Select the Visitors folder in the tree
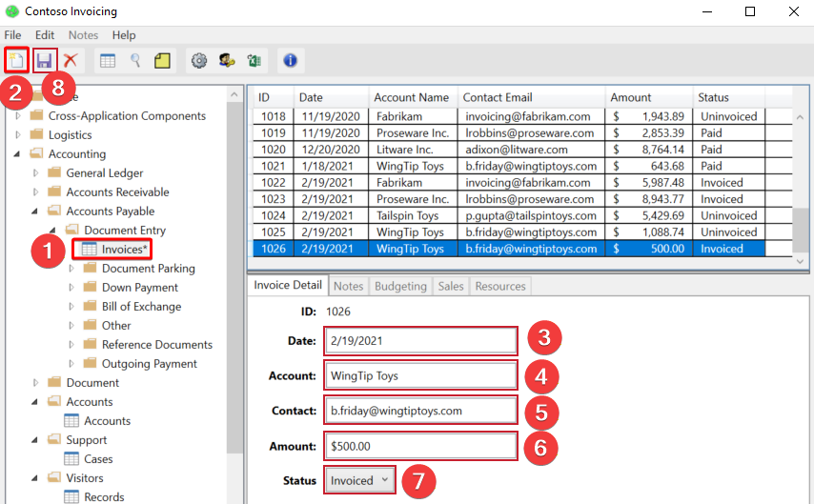Screen dimensions: 814x504 85,477
